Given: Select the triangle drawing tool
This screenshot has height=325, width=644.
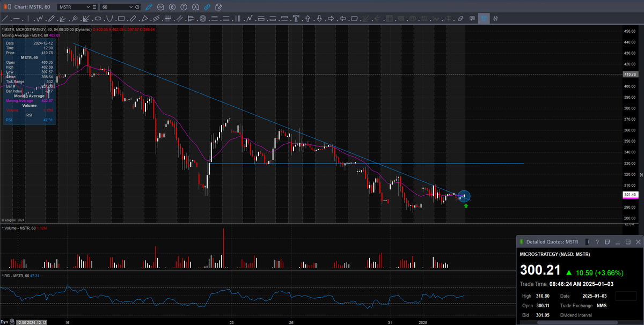Looking at the screenshot, I should 145,18.
